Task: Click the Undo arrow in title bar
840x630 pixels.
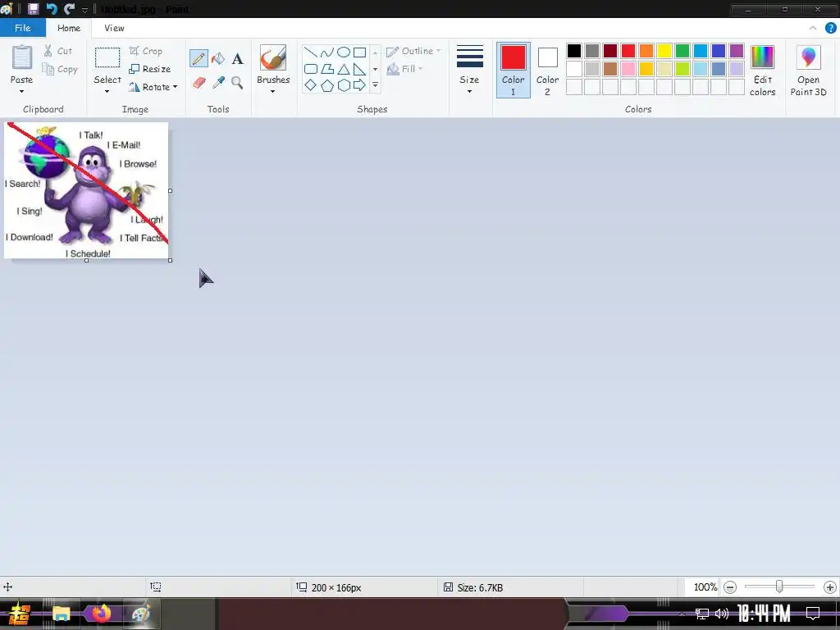Action: click(52, 9)
